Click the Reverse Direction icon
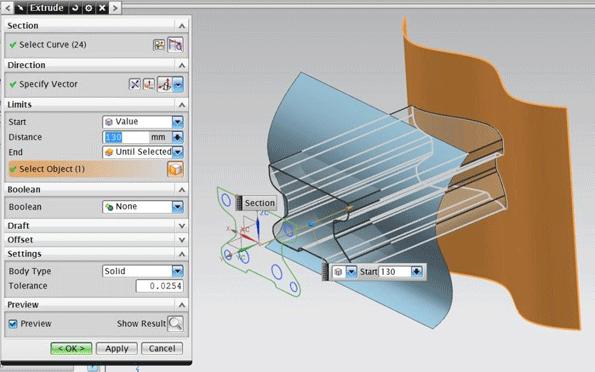 [134, 84]
